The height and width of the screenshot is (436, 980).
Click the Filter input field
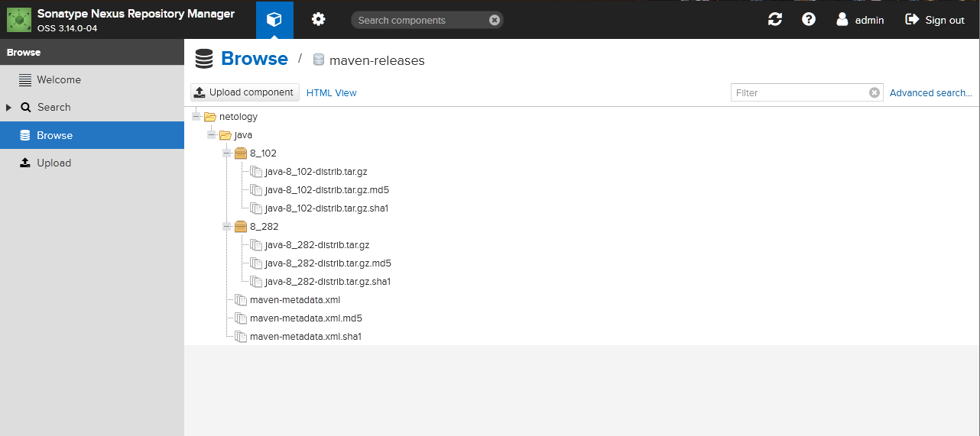800,92
